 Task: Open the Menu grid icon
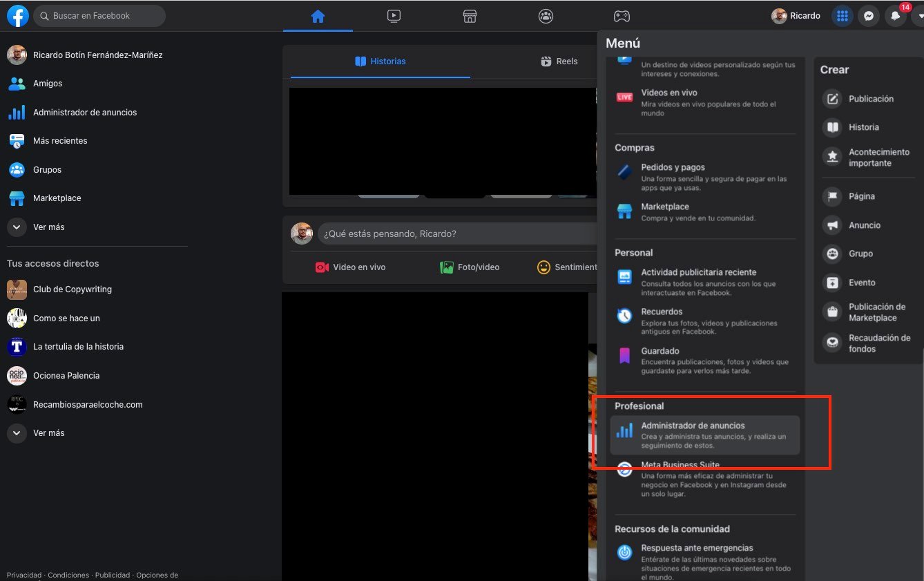click(x=842, y=16)
